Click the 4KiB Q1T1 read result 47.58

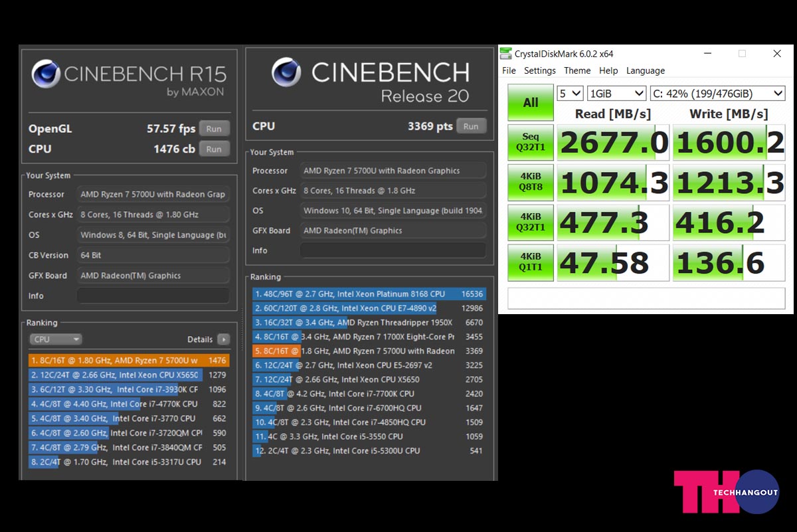coord(613,262)
